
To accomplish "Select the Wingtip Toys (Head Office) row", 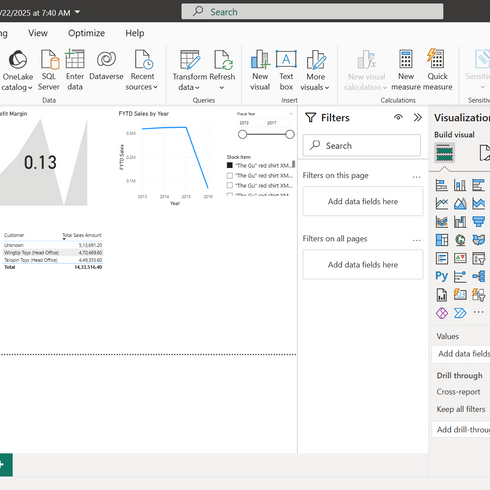I will [53, 253].
